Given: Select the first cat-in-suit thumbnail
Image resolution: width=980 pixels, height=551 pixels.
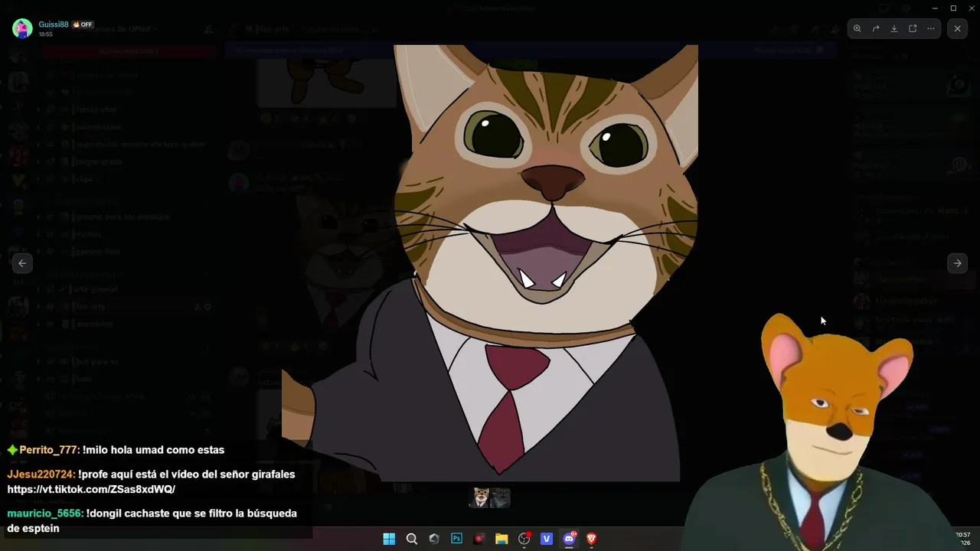Looking at the screenshot, I should (x=480, y=498).
